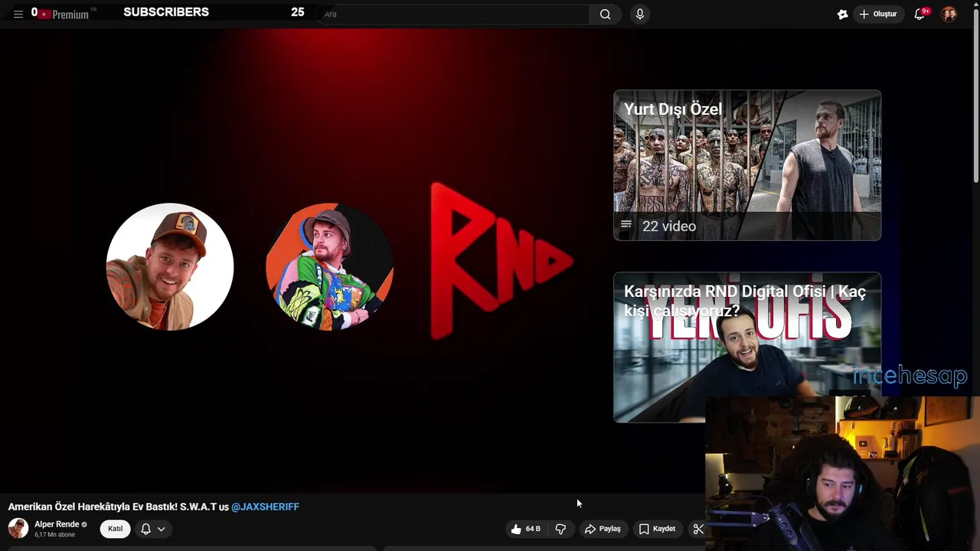Viewport: 980px width, 551px height.
Task: Select the first circular channel avatar with cap
Action: coord(170,266)
